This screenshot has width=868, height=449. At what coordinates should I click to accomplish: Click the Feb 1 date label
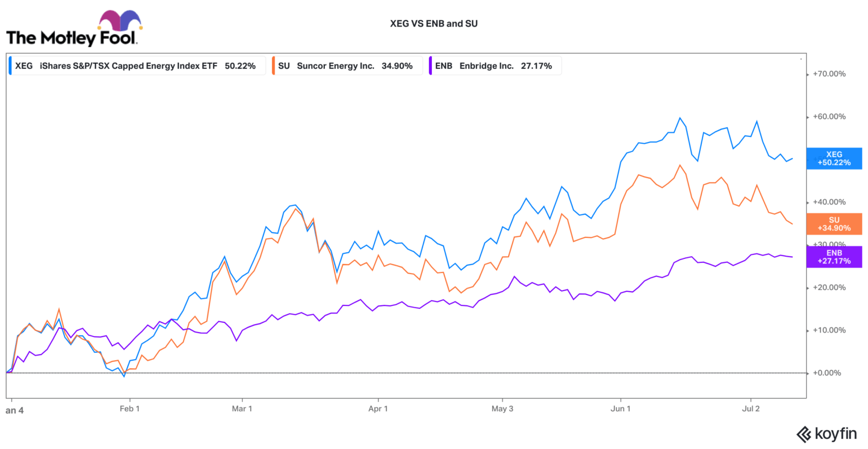point(130,408)
